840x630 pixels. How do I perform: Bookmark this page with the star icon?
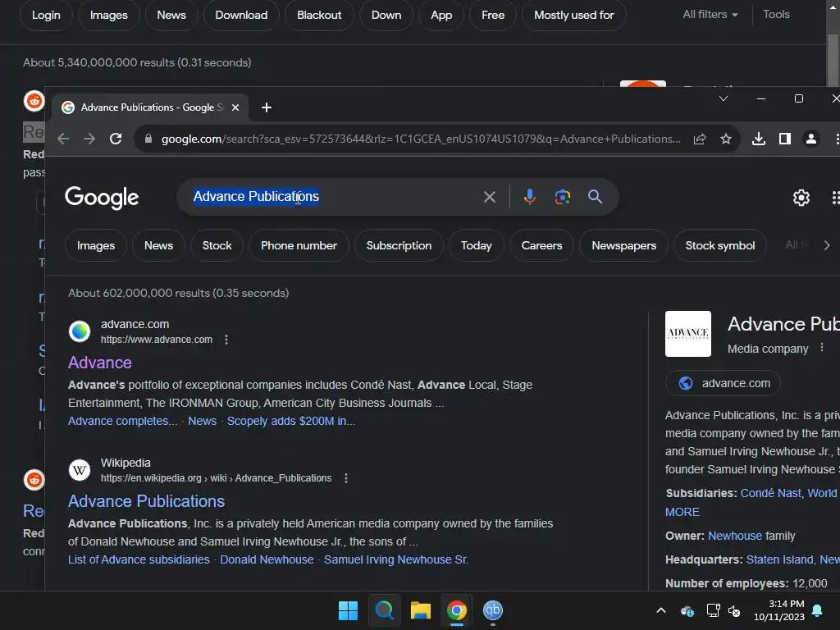point(726,139)
